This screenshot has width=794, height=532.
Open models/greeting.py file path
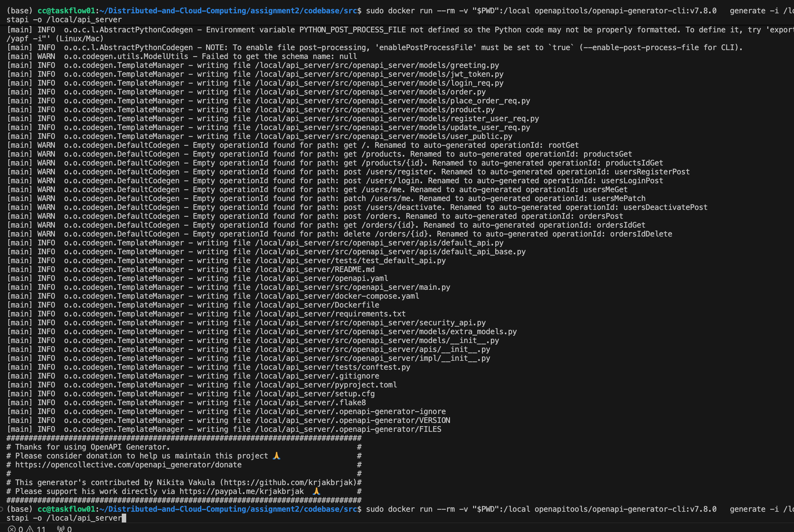point(377,65)
